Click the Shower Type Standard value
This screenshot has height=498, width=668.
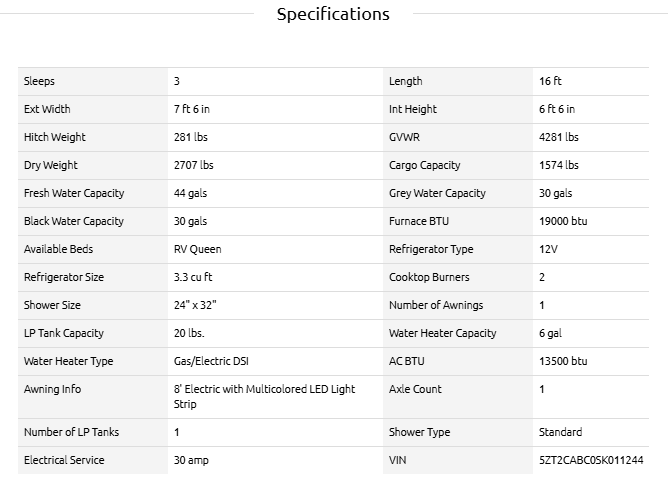click(560, 432)
